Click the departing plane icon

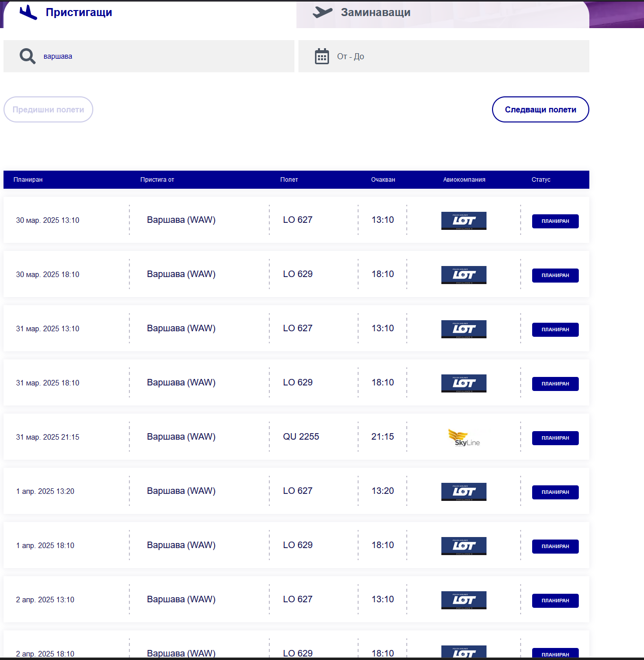[x=323, y=13]
